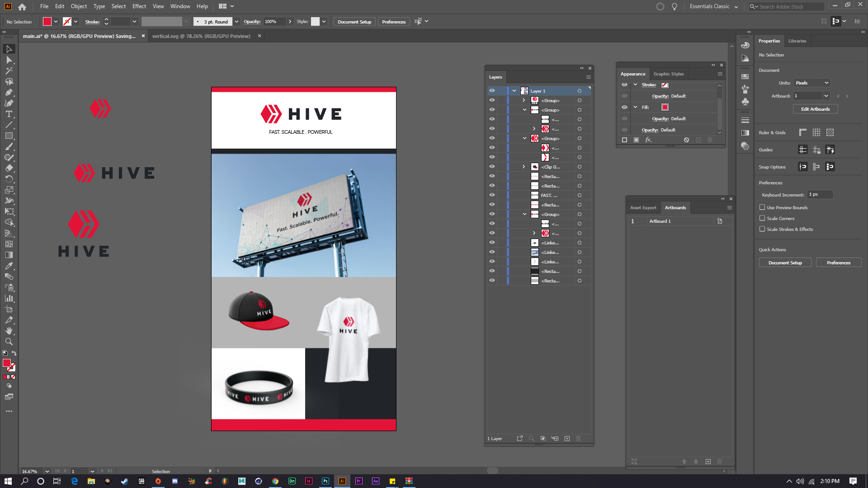868x488 pixels.
Task: Select the Hand tool
Action: [x=9, y=331]
